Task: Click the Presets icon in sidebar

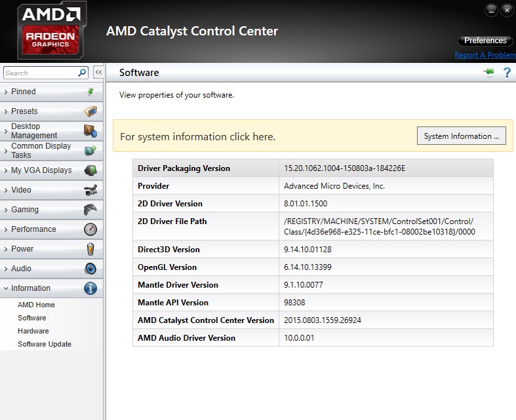Action: tap(90, 111)
